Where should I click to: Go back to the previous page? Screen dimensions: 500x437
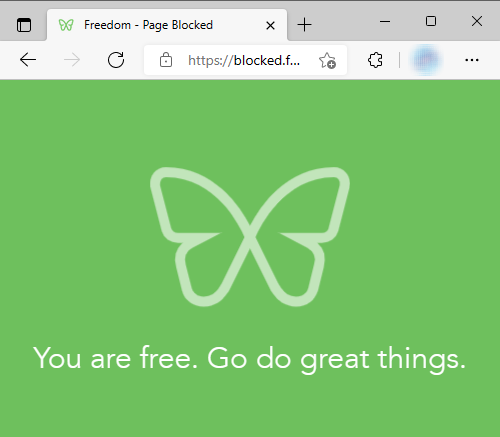click(x=28, y=60)
